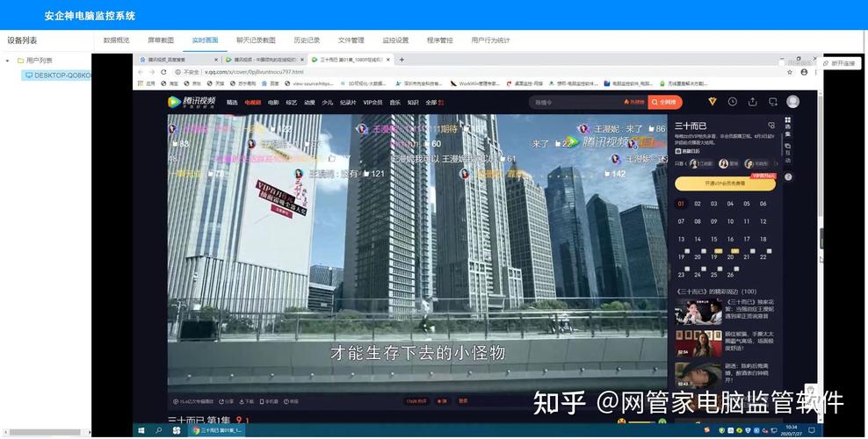Screen dimensions: 868x439
Task: Click the follow heart icon beside 三十而已
Action: [771, 126]
